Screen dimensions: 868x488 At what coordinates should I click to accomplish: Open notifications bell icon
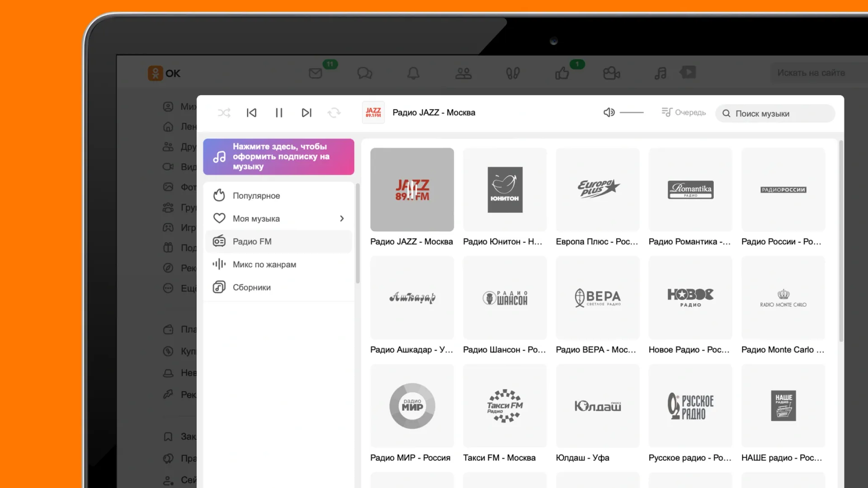(414, 73)
